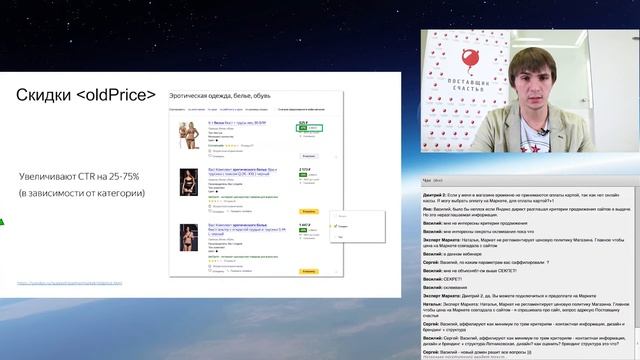Click the grey button on the first product
640x360 pixels.
coord(309,156)
